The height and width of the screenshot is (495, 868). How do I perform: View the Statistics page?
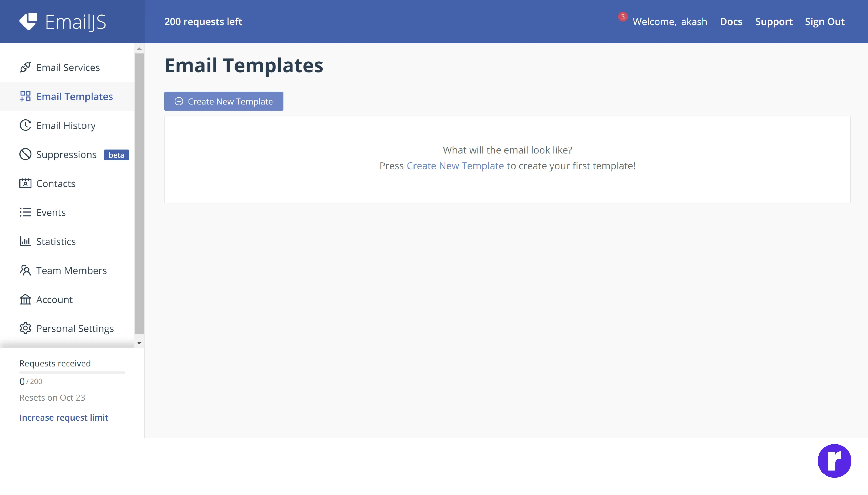point(67,241)
